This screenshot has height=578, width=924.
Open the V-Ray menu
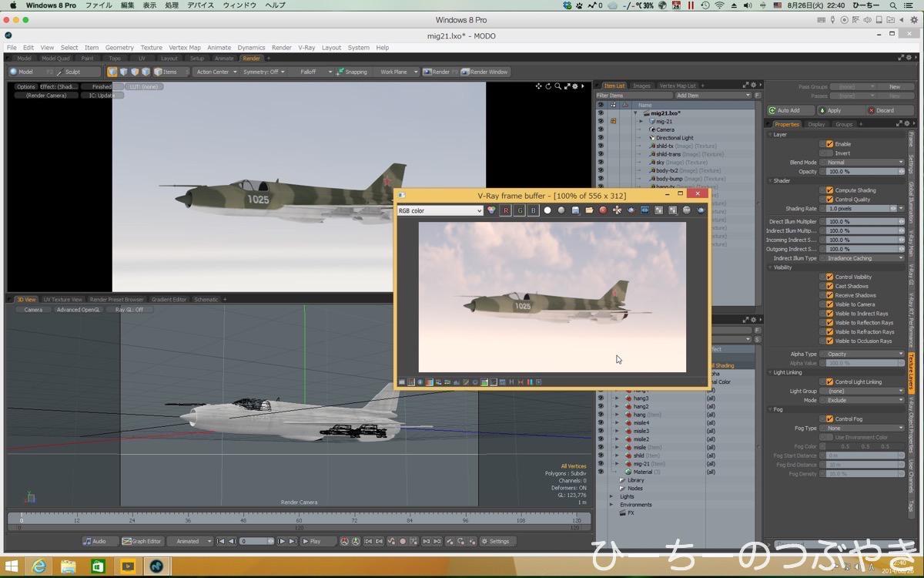click(x=306, y=48)
